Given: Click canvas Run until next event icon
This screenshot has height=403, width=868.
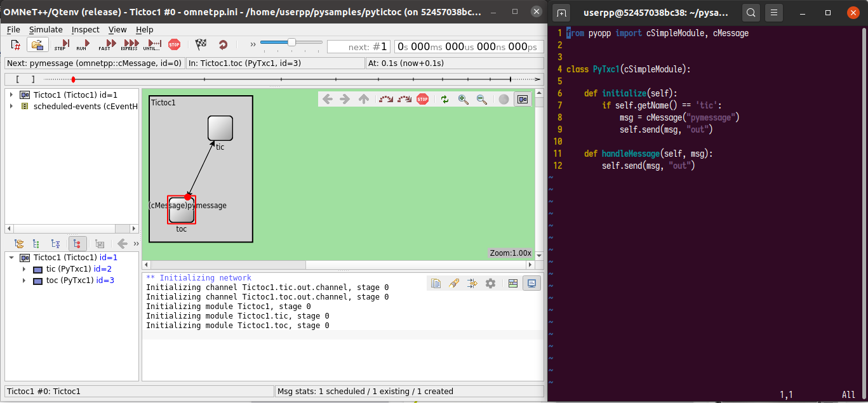Looking at the screenshot, I should (385, 99).
